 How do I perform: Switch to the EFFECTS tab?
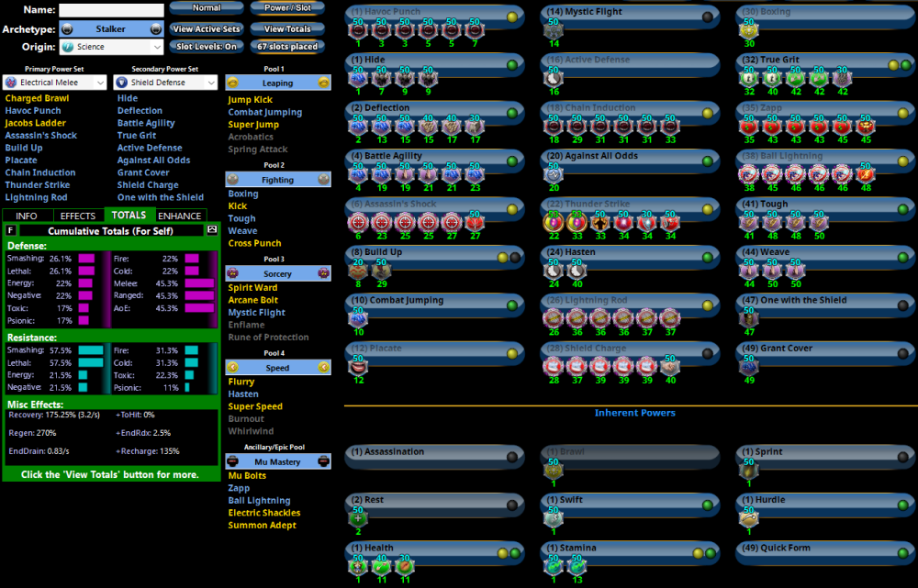point(78,216)
